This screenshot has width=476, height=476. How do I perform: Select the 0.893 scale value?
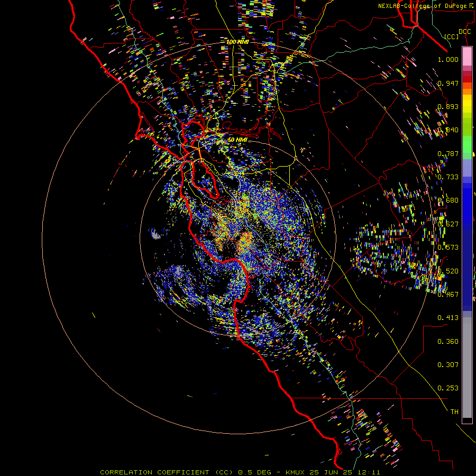[x=448, y=106]
